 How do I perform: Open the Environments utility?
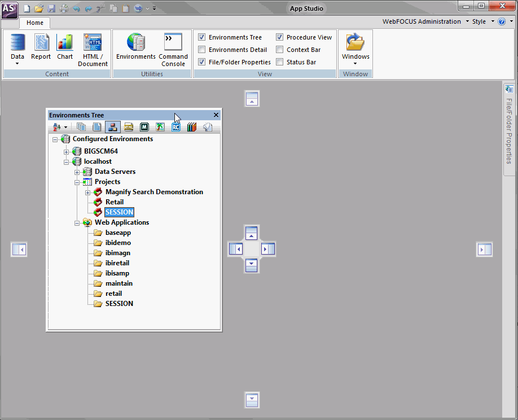coord(136,47)
